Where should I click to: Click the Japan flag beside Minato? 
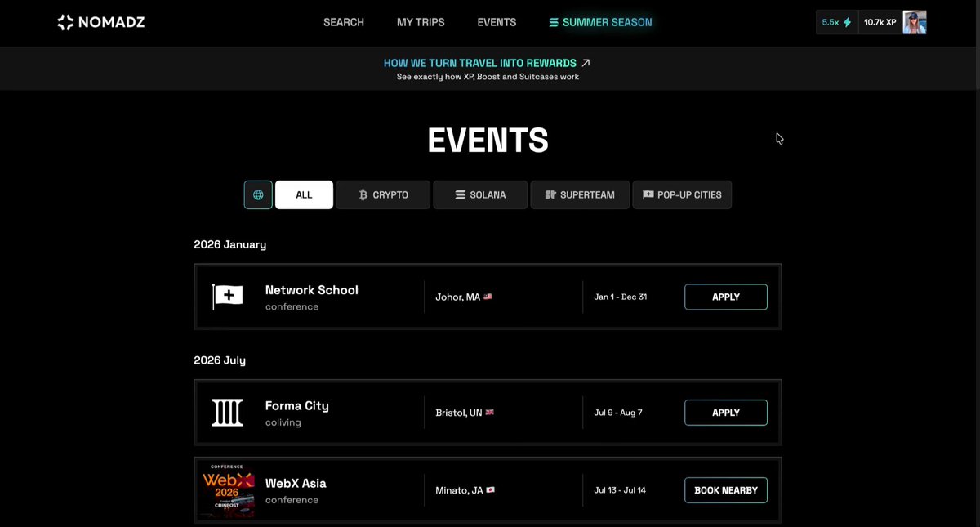click(490, 490)
